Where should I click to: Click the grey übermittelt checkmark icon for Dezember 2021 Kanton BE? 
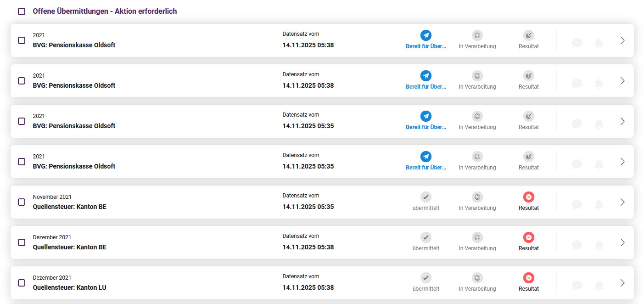[426, 237]
